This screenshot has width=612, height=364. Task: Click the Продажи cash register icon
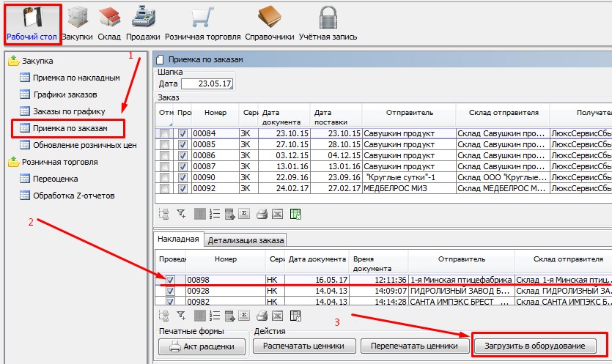[144, 22]
